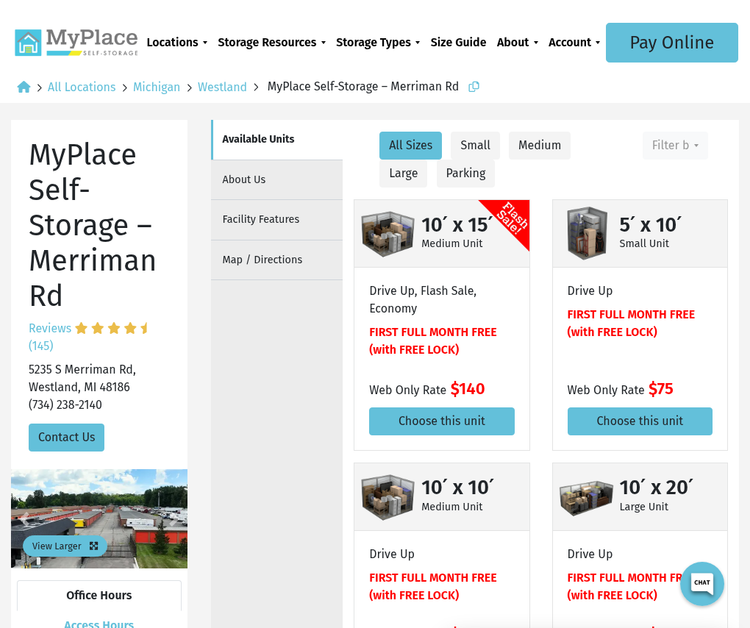
Task: Toggle the Parking size filter
Action: click(465, 173)
